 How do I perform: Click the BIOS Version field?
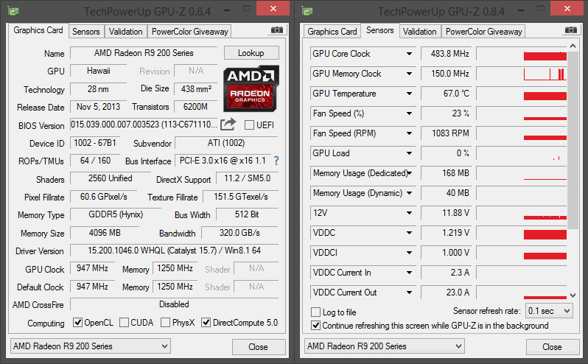144,125
